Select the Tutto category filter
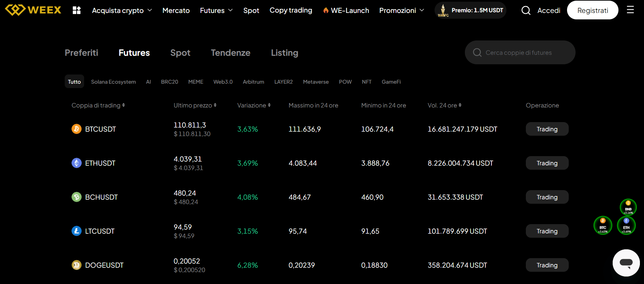 coord(74,82)
